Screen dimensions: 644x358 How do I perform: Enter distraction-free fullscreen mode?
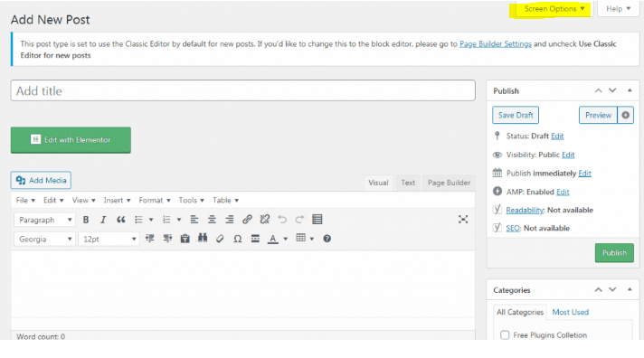coord(463,220)
